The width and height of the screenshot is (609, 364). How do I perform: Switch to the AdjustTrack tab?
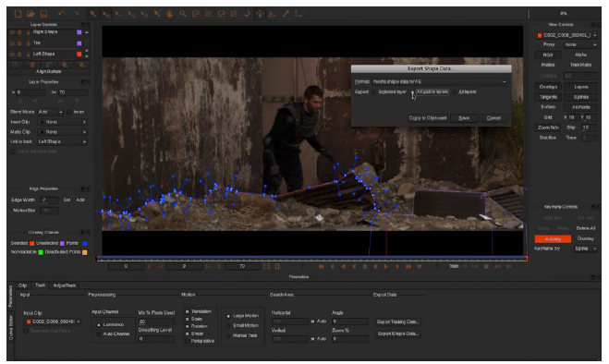65,285
